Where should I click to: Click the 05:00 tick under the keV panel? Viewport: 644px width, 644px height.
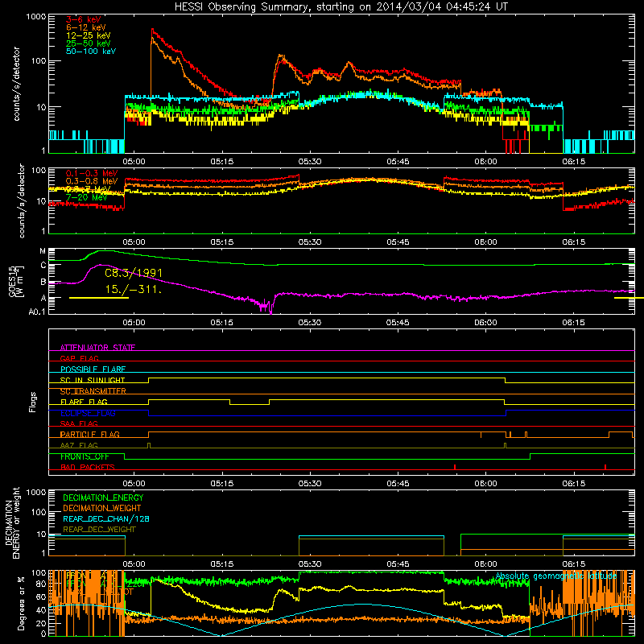134,162
